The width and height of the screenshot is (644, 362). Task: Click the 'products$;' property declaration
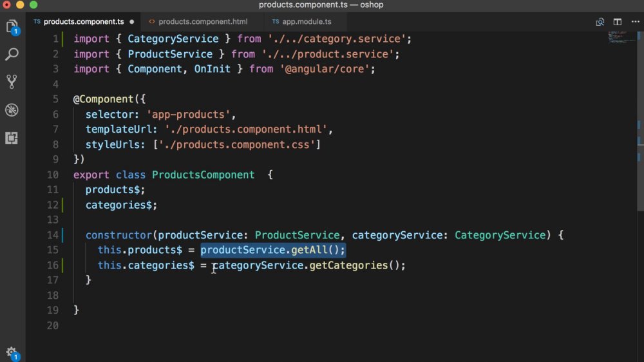point(115,190)
